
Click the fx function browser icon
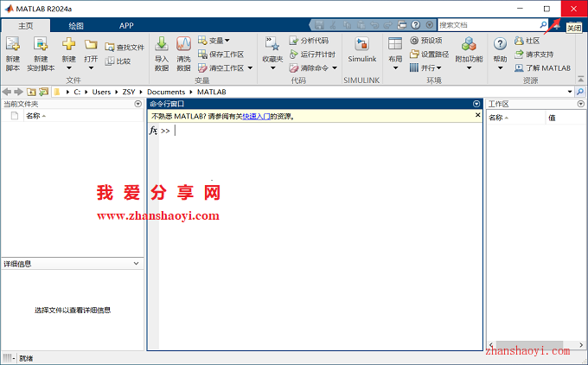tap(153, 130)
